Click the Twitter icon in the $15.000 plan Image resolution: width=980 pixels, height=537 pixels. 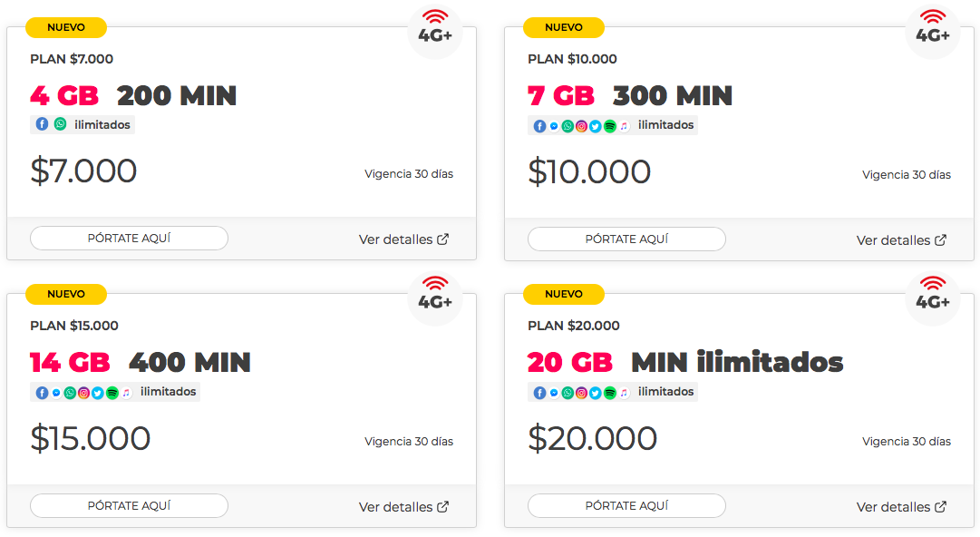click(x=98, y=393)
